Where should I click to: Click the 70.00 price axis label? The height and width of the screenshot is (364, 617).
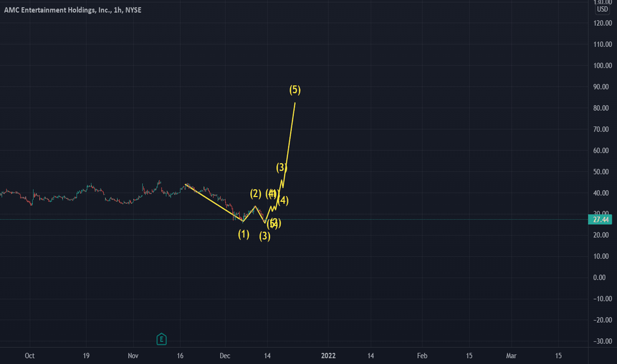coord(601,130)
